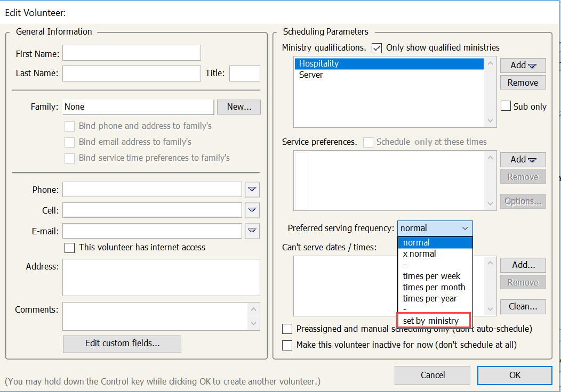Check This volunteer has internet access

pos(69,248)
